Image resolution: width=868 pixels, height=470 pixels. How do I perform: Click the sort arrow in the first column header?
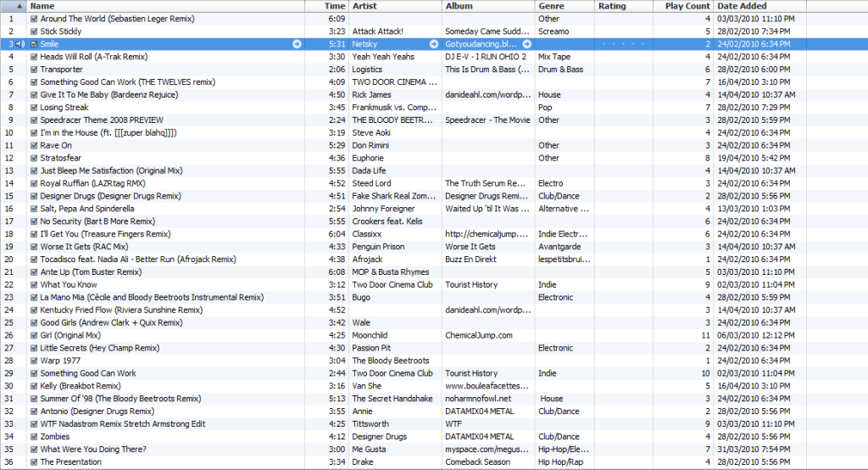(19, 6)
